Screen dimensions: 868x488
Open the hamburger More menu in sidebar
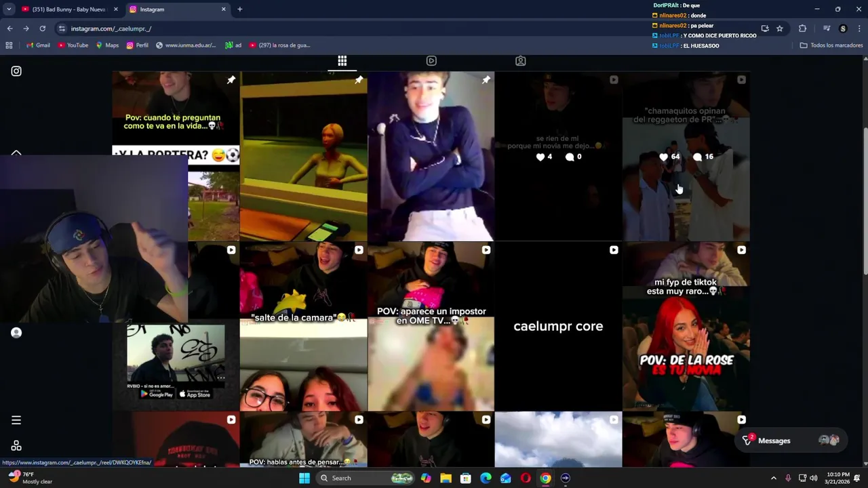(16, 420)
